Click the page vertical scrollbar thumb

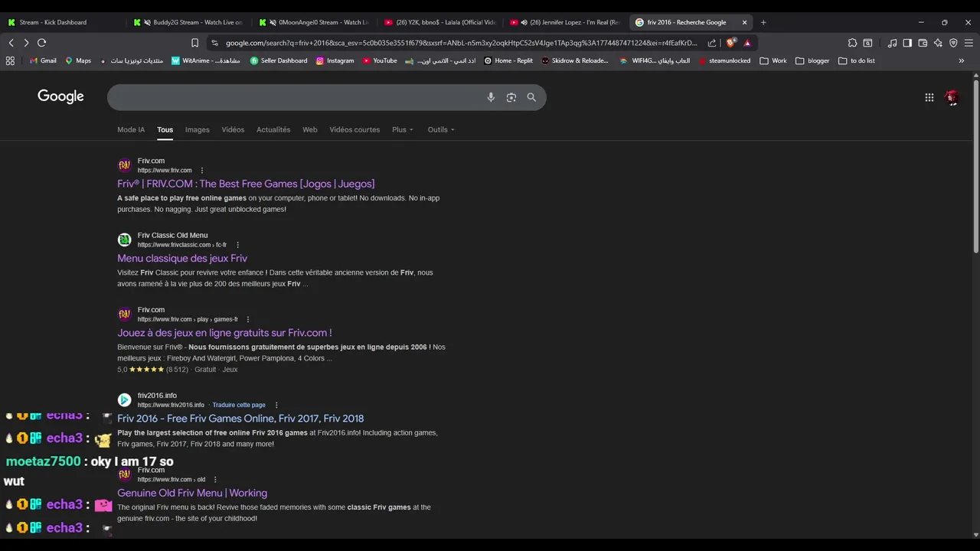click(x=975, y=165)
